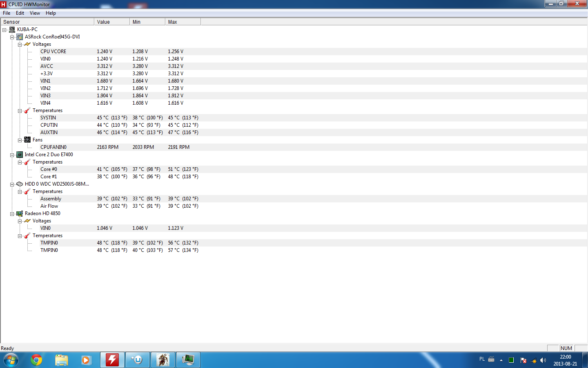Click the thermometer icon under HDD 0 WDC

[27, 191]
